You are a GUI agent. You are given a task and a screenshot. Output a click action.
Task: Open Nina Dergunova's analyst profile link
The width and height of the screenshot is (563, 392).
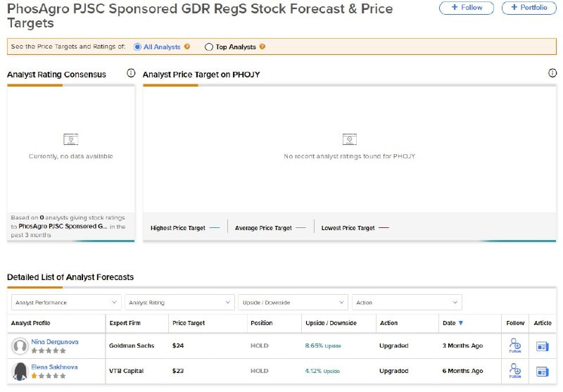tap(55, 342)
